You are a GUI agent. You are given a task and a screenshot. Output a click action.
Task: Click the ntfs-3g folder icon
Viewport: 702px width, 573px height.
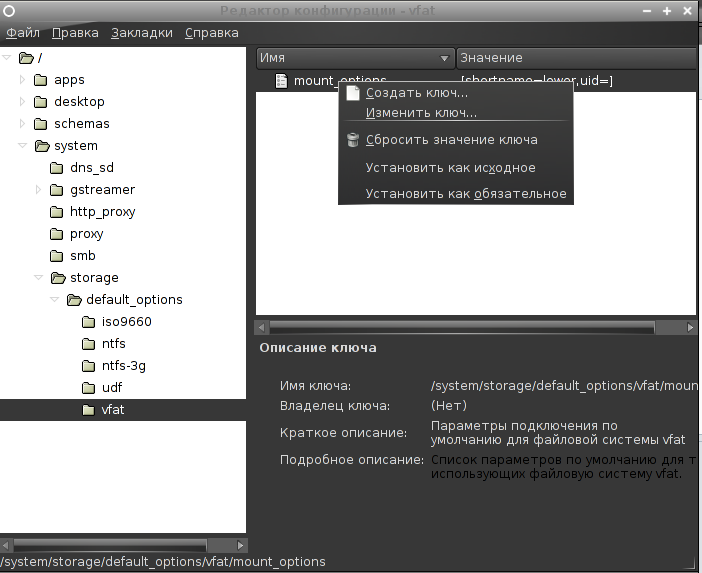89,366
